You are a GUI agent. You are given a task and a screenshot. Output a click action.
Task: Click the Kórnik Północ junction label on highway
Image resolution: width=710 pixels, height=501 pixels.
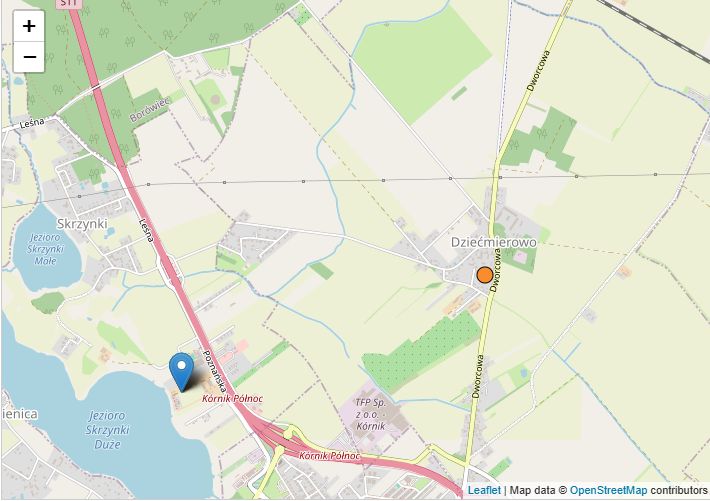[330, 456]
